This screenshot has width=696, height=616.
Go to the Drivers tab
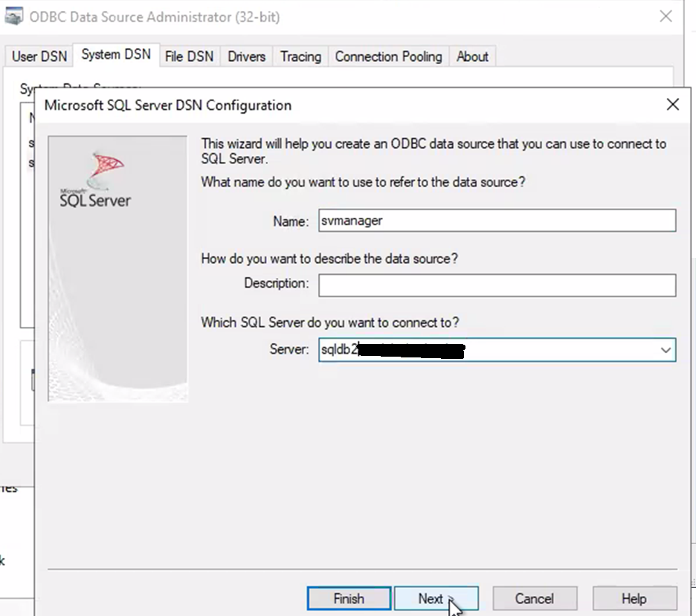coord(247,56)
